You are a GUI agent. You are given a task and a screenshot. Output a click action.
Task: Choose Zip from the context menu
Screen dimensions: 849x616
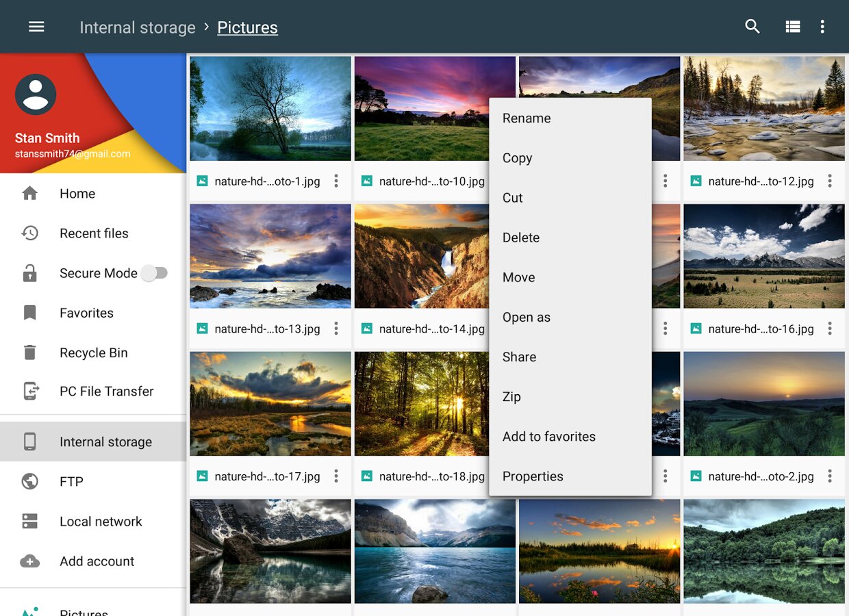[x=511, y=397]
